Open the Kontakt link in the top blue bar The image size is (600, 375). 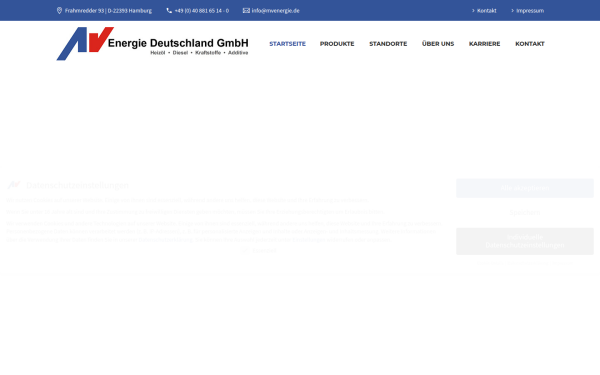coord(487,11)
